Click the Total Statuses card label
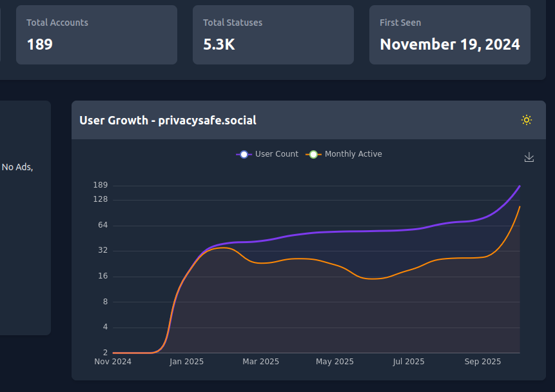The width and height of the screenshot is (555, 392). point(233,23)
